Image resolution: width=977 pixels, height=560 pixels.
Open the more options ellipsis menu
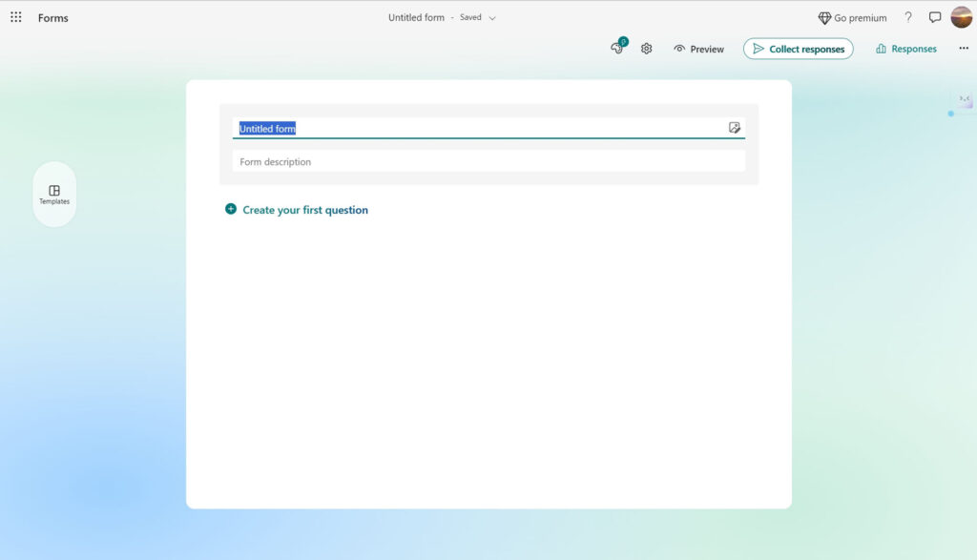coord(963,49)
